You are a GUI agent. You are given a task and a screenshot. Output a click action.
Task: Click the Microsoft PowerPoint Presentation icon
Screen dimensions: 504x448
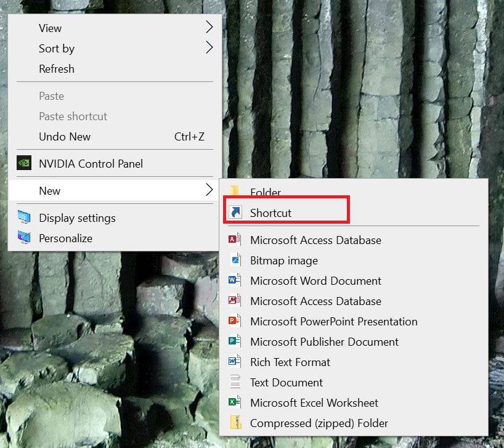point(235,321)
